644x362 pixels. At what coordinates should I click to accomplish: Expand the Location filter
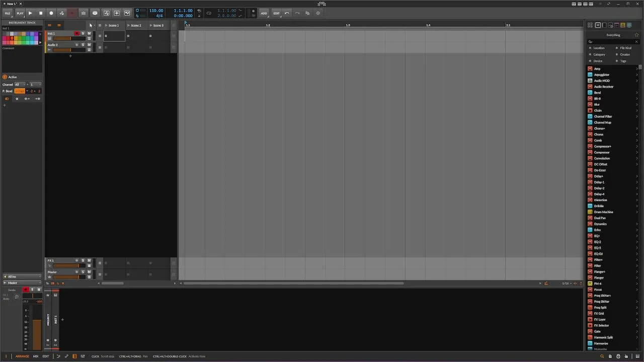click(598, 48)
